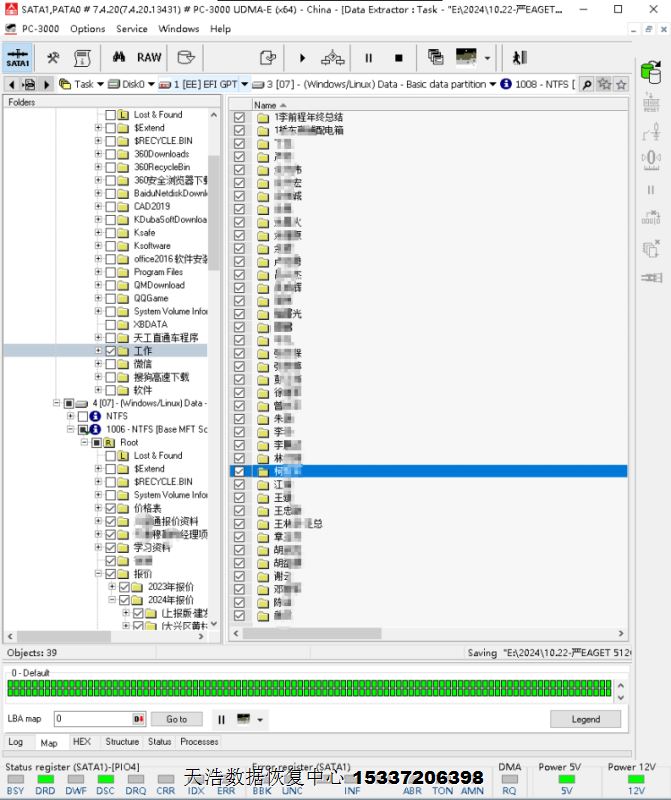
Task: Collapse the 2024年报价 tree node
Action: (x=111, y=600)
